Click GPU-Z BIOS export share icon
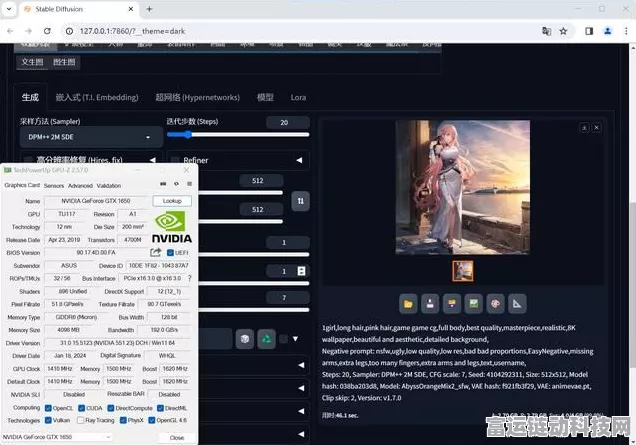This screenshot has width=636, height=445. tap(156, 252)
